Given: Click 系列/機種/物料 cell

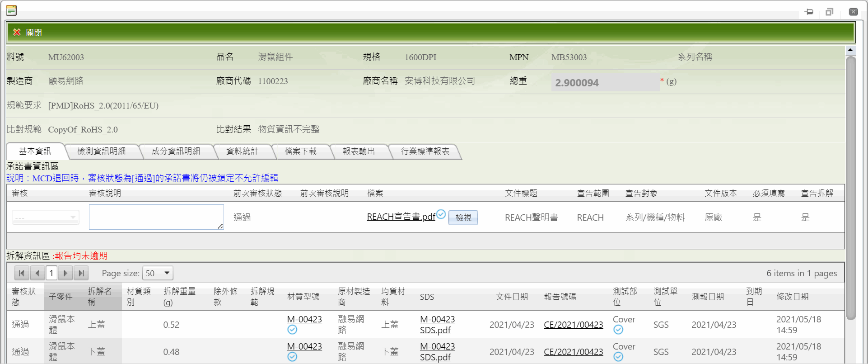Looking at the screenshot, I should click(655, 217).
